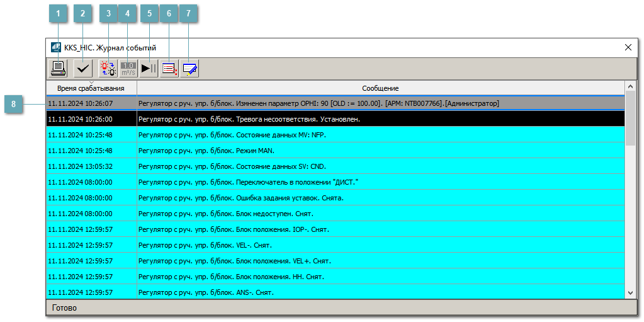
Task: Close the Журнал событий window
Action: (628, 47)
